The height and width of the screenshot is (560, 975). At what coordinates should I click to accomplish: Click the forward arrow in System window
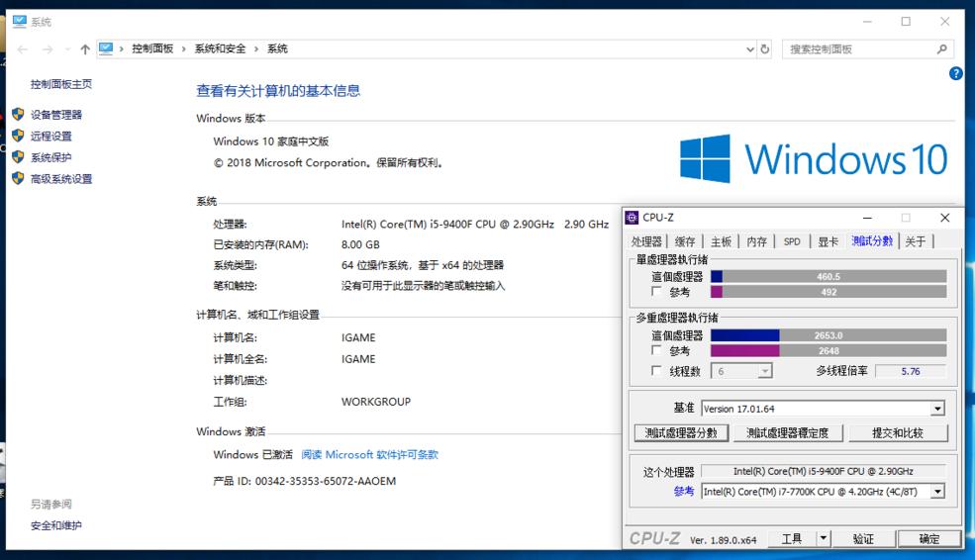click(48, 49)
